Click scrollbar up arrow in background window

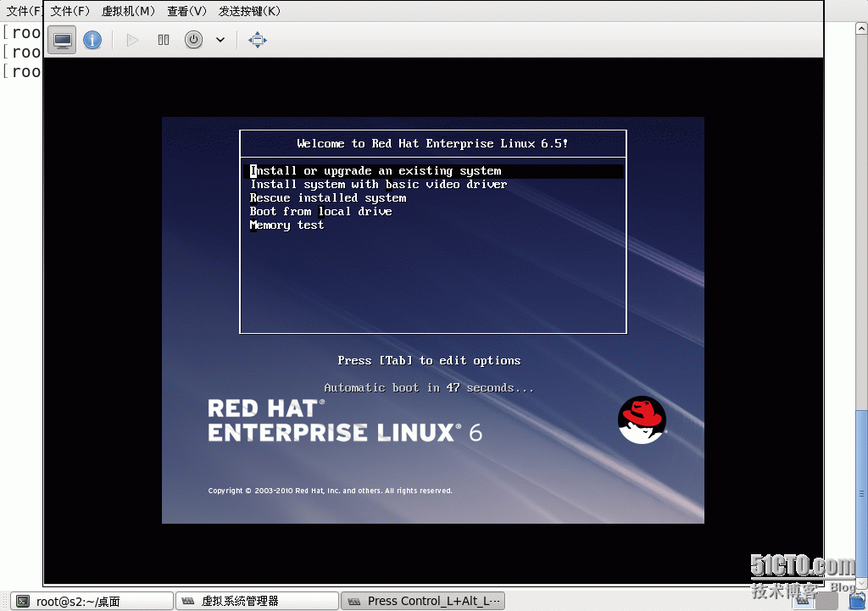click(861, 28)
